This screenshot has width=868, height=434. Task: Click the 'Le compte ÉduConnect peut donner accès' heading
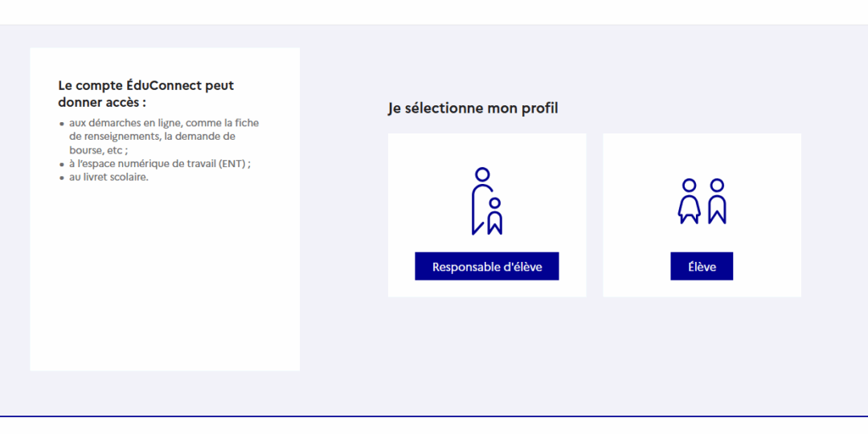146,94
